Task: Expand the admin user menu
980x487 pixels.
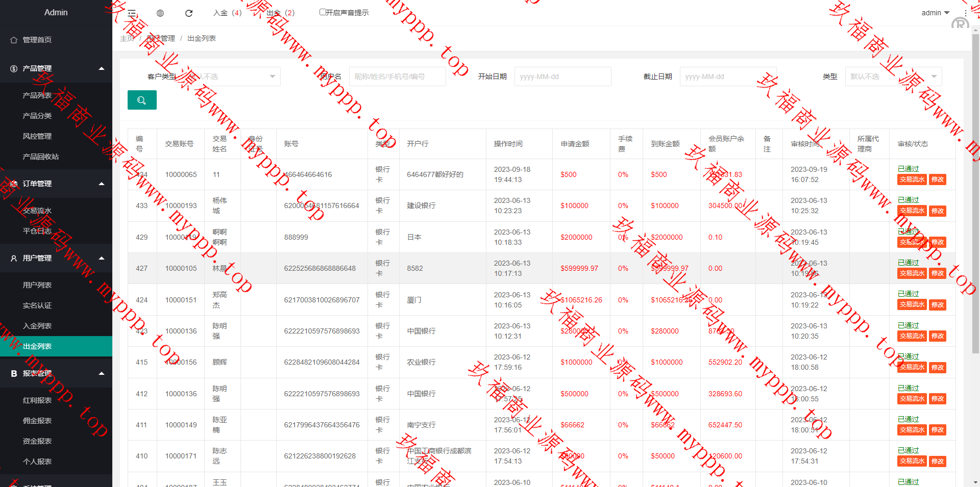Action: point(935,13)
